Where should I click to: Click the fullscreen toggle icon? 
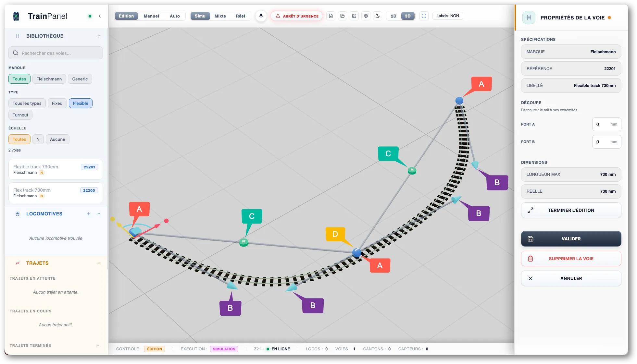[x=424, y=16]
